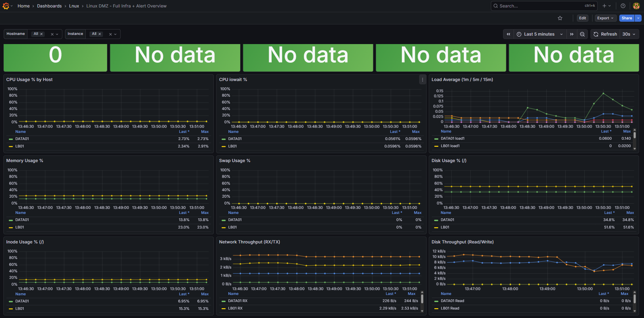Shift time range forward with double-arrow icon
The width and height of the screenshot is (644, 318).
point(572,34)
